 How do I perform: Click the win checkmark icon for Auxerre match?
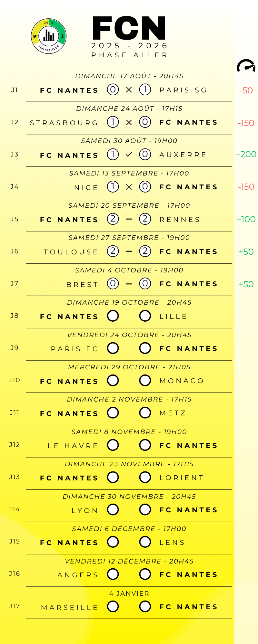(x=129, y=155)
